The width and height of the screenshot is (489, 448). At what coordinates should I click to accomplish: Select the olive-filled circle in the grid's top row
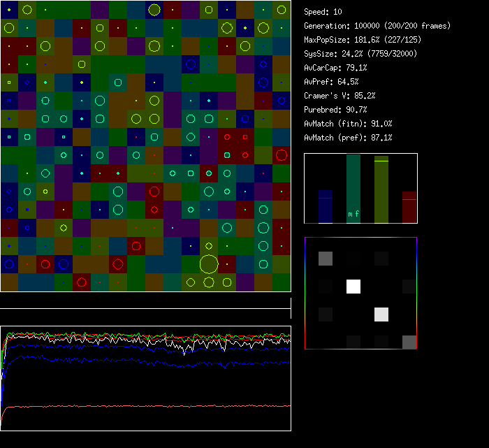click(x=154, y=10)
